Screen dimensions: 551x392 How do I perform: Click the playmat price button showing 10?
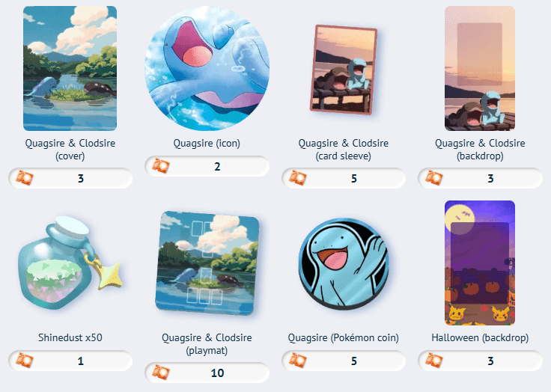pos(207,373)
